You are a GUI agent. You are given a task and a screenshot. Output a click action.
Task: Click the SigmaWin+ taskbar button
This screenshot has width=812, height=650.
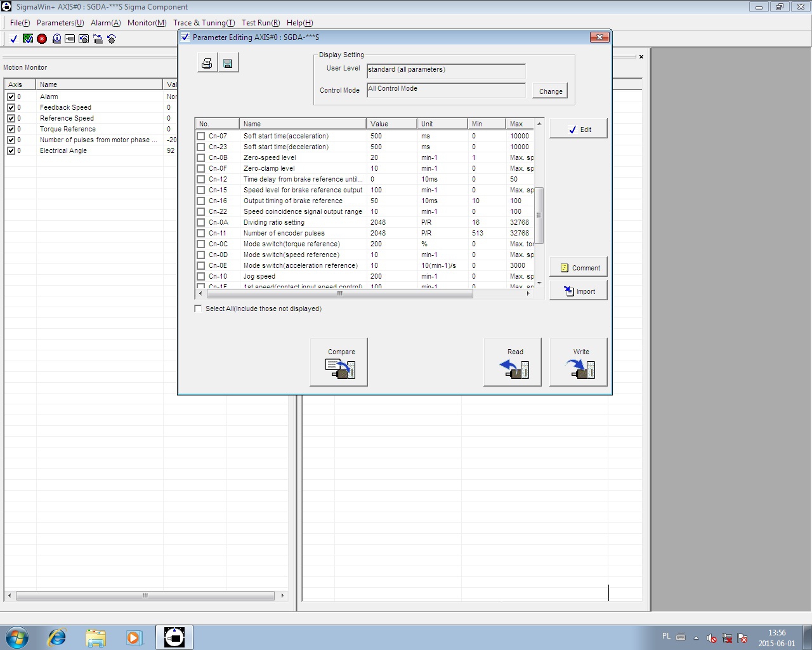point(174,637)
